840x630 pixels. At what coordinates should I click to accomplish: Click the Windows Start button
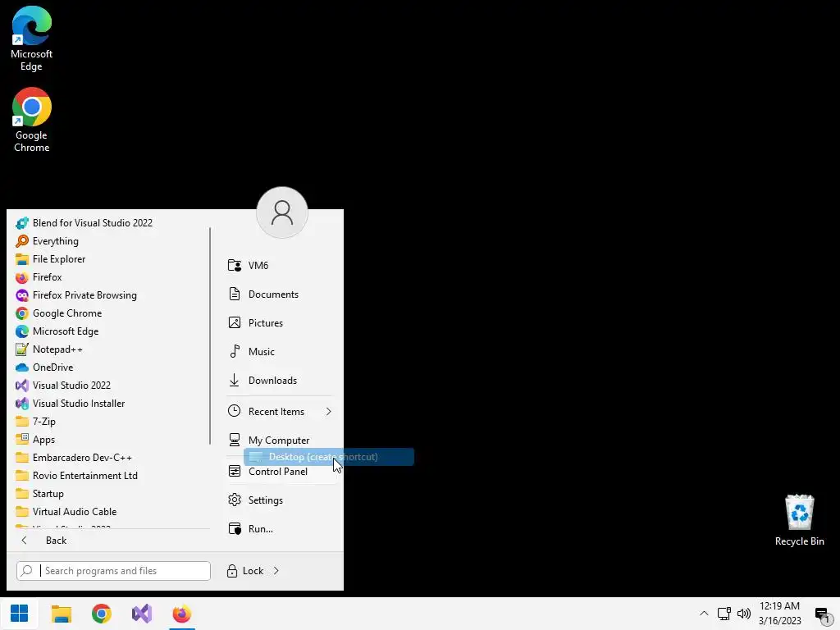click(x=20, y=614)
